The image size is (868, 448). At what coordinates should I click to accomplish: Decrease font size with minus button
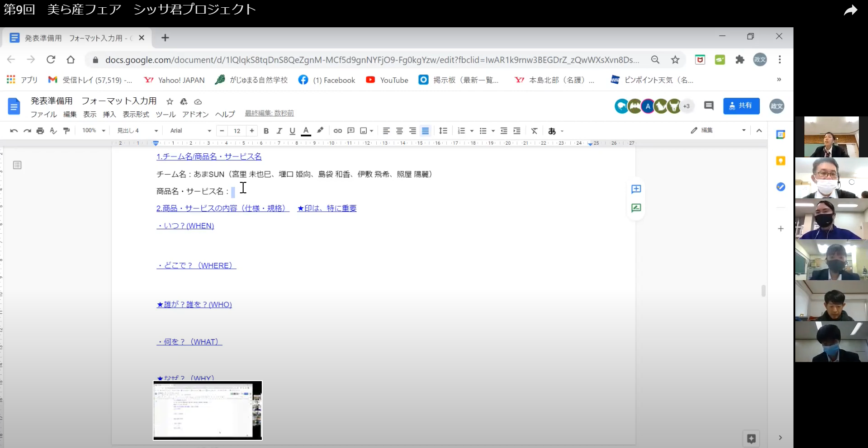pos(222,131)
